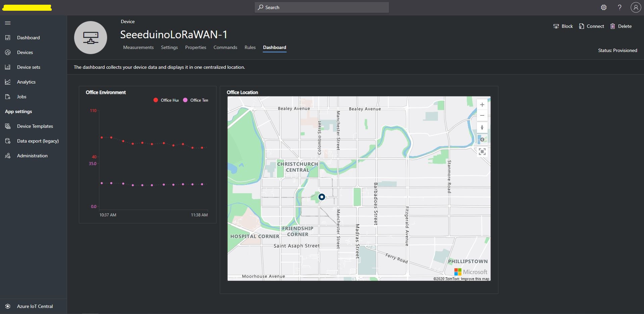Switch the map to satellite view
Viewport: 644px width, 314px height.
coord(482,139)
